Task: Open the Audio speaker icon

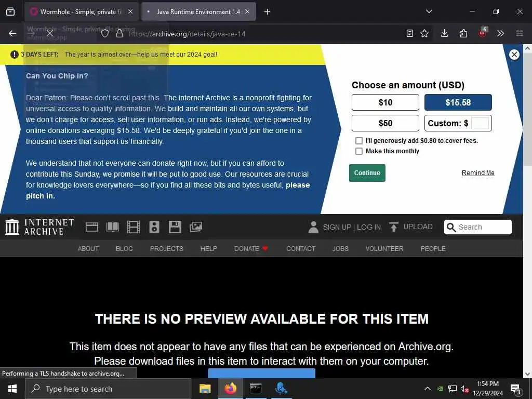Action: pos(154,227)
